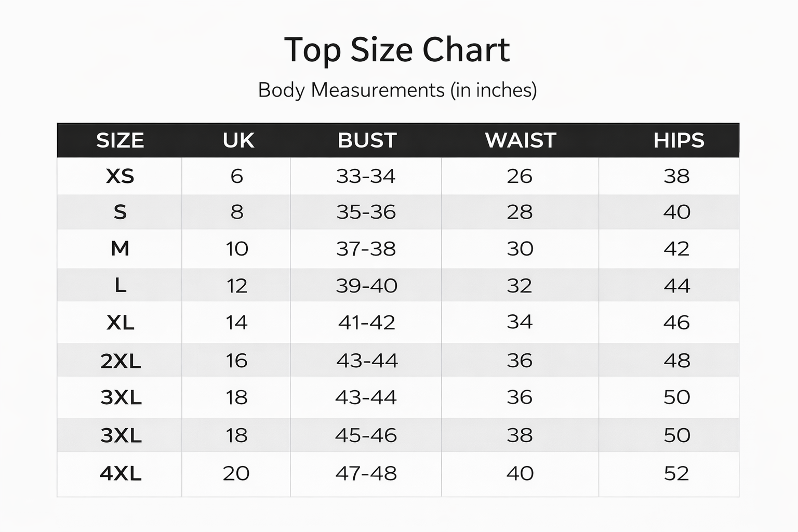Select the bust range 39-40
The height and width of the screenshot is (532, 798).
point(366,286)
